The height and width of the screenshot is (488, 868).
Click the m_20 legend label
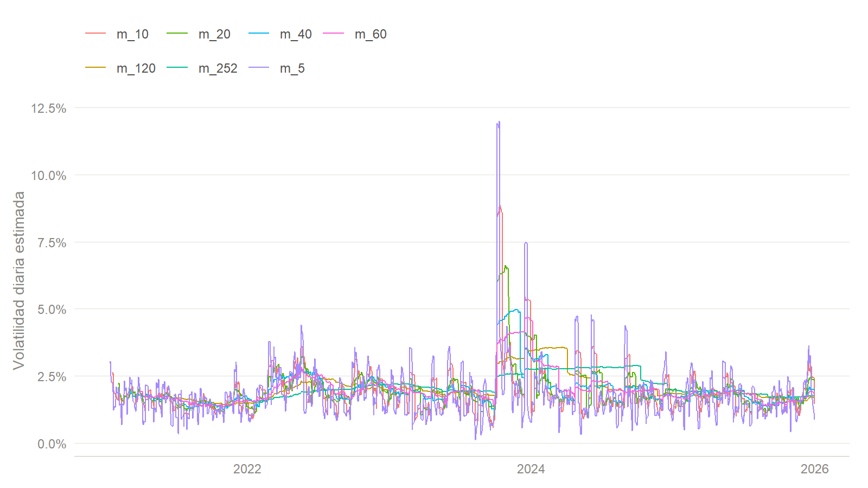click(214, 34)
